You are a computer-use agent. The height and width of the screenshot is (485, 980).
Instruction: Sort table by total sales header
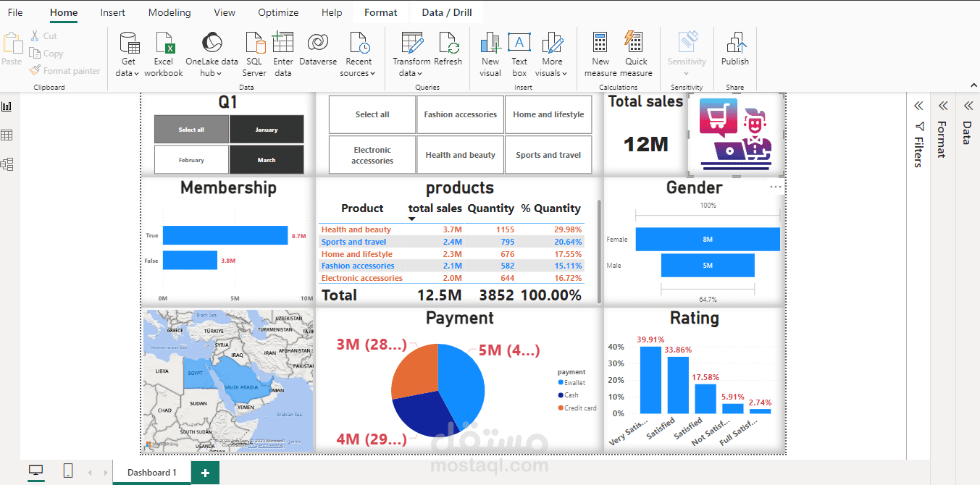point(435,208)
